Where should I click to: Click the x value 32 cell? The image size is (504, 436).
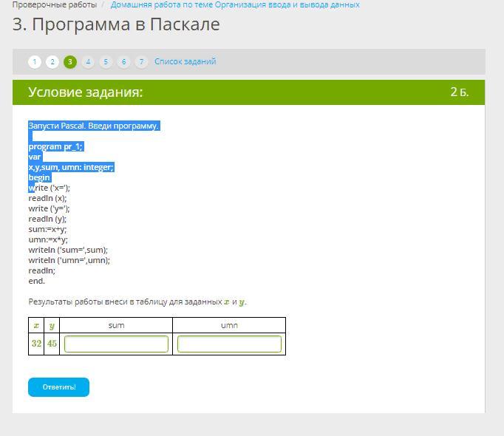[36, 344]
